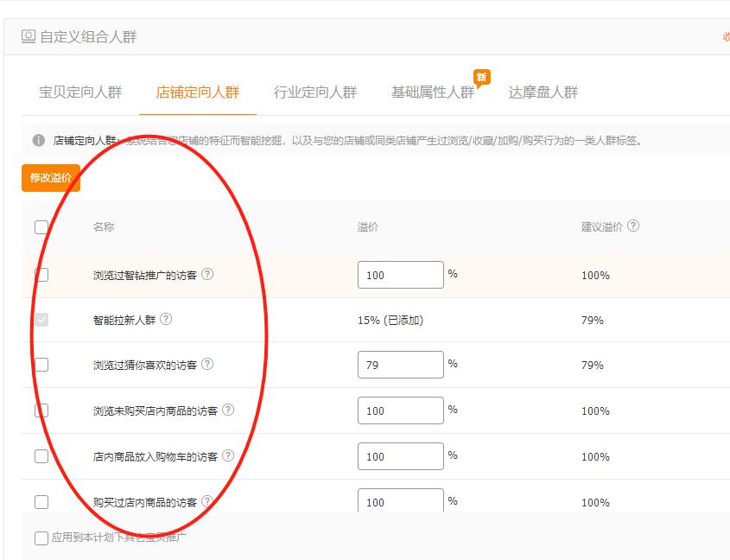This screenshot has width=730, height=560.
Task: Enable checkbox for 浏览未购买店内商品的访客
Action: (40, 410)
